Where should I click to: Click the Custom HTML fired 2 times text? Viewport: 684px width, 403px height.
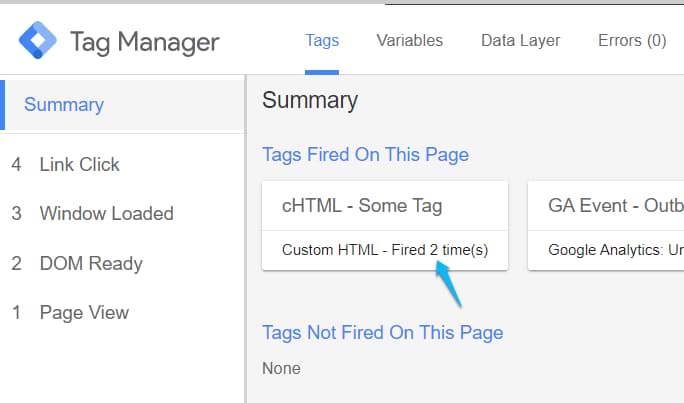click(384, 250)
